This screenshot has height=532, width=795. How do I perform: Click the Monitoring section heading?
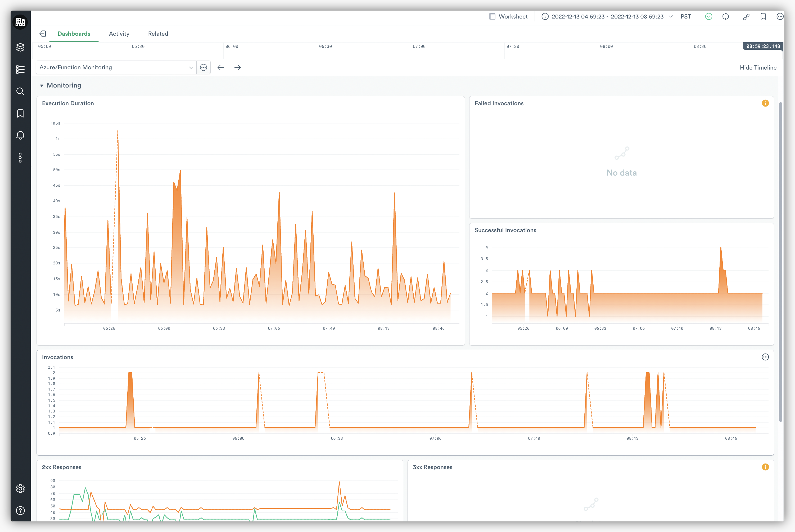click(64, 85)
